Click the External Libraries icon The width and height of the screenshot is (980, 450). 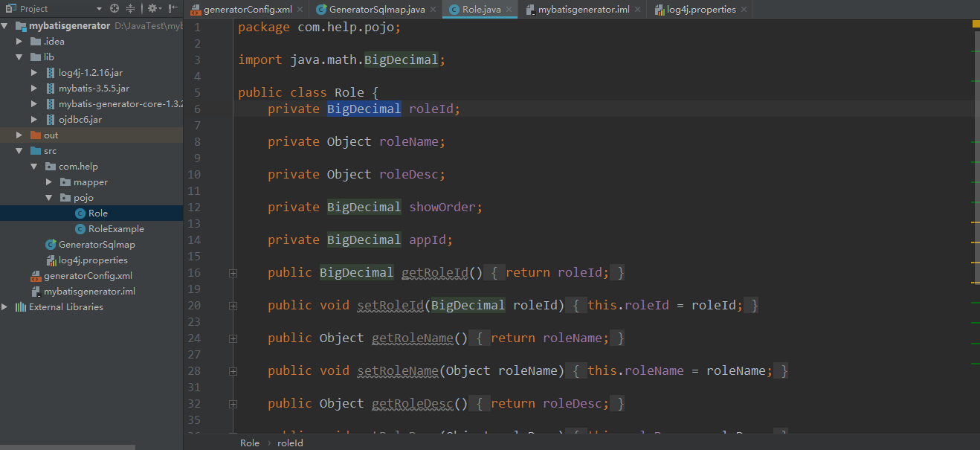20,307
